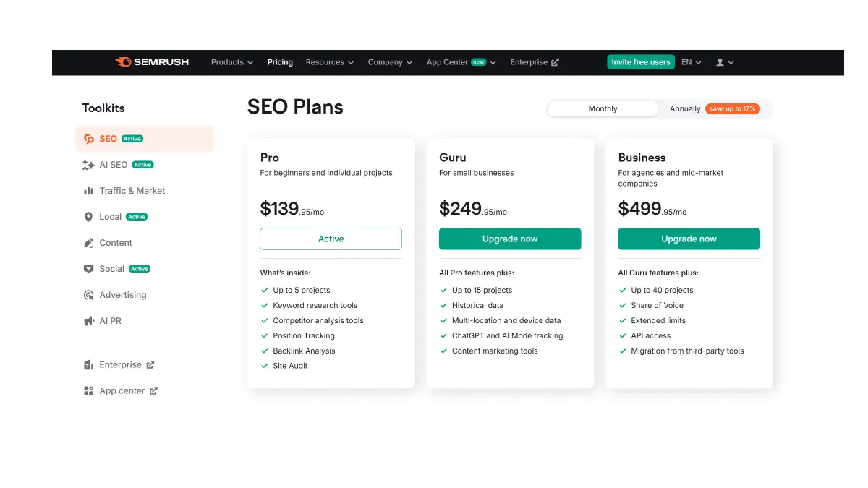Click the Advertising target icon

coord(89,295)
